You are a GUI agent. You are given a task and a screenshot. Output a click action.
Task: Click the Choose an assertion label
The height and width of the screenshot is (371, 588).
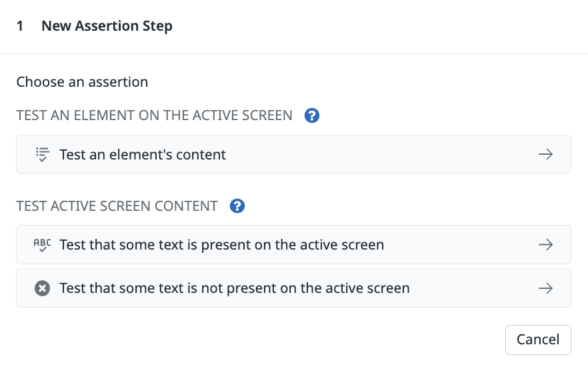pos(82,82)
